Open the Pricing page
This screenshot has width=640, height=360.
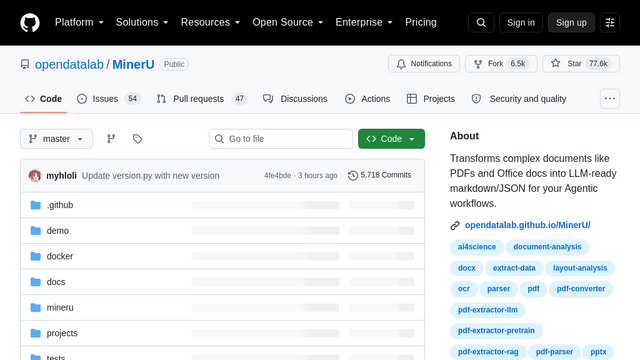click(x=421, y=22)
